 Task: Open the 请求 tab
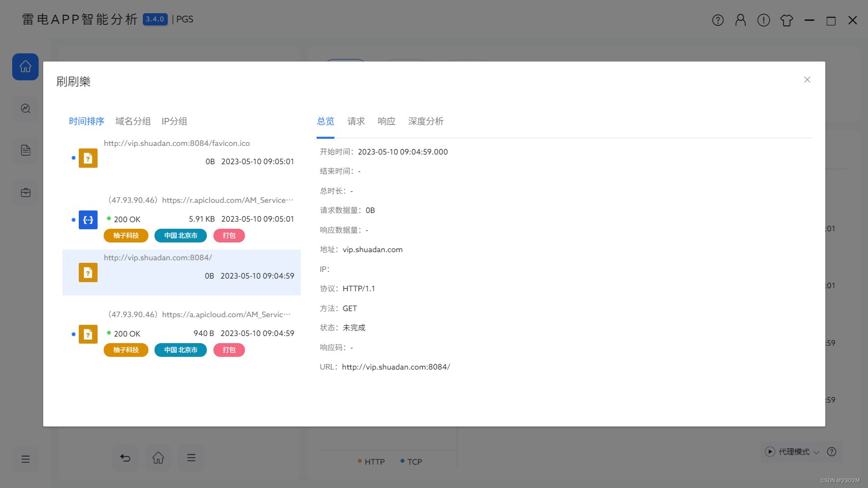coord(356,121)
